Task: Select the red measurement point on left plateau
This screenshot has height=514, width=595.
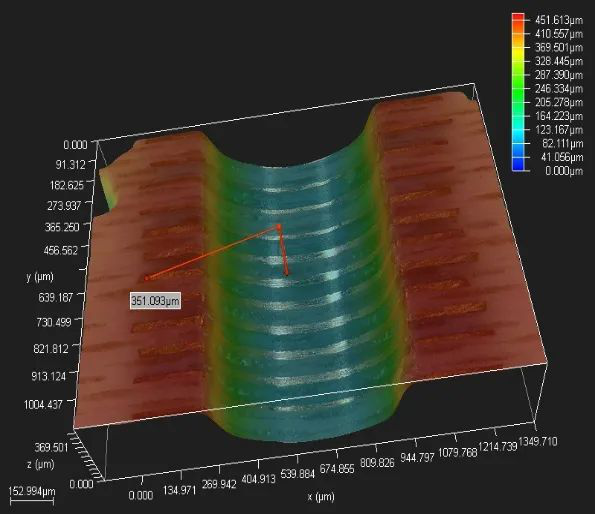Action: point(147,278)
